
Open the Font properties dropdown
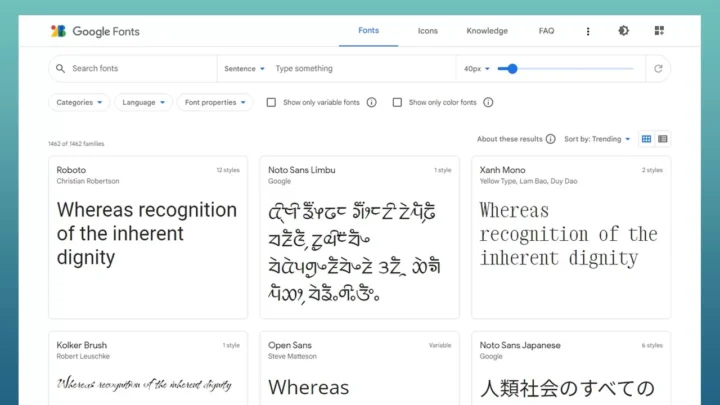click(215, 102)
